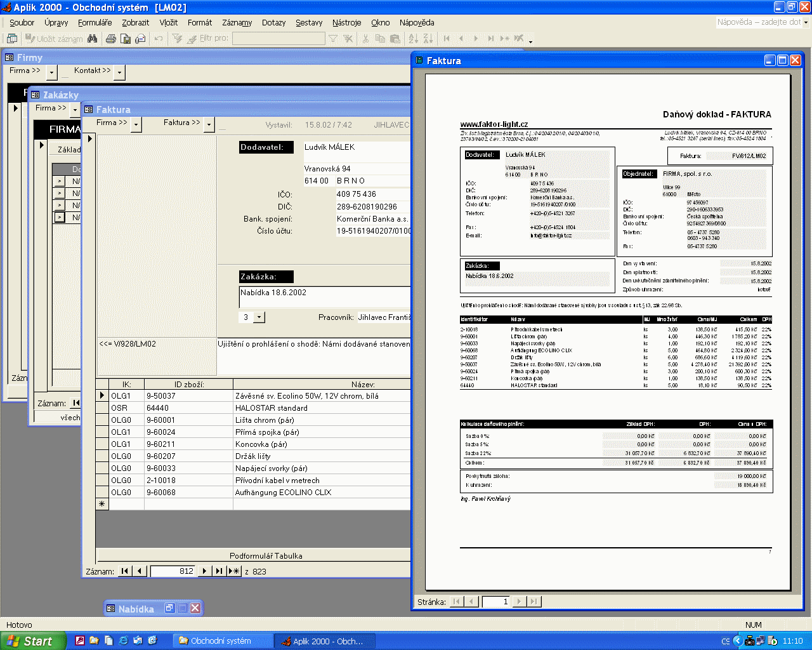Jump to first record in Faktura navigator
Screen dimensions: 812x650
[x=125, y=571]
